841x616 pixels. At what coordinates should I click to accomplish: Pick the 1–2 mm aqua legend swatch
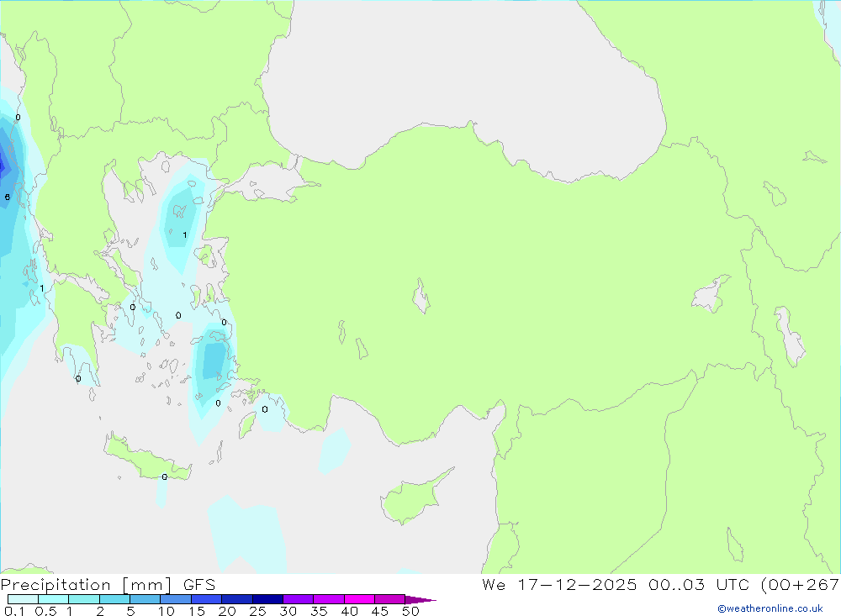[x=84, y=599]
